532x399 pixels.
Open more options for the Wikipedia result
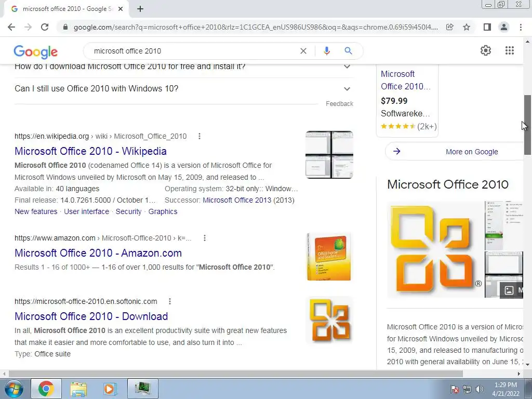[199, 136]
